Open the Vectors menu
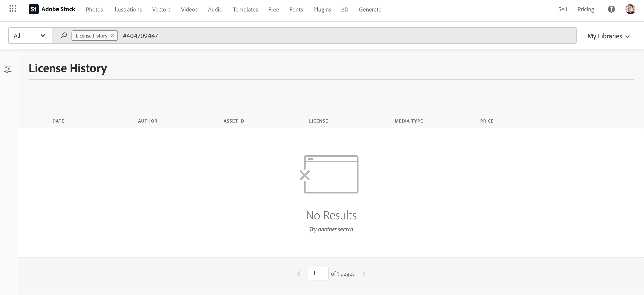644x295 pixels. coord(161,10)
